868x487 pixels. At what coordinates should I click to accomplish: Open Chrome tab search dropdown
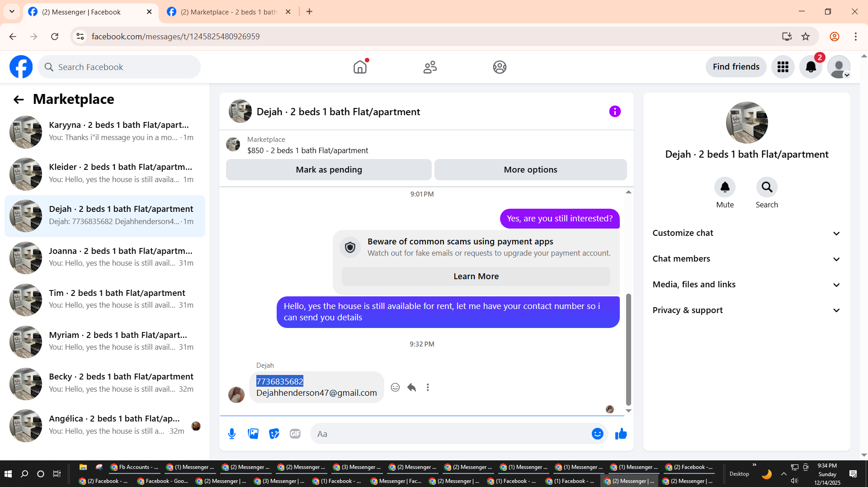[x=12, y=12]
